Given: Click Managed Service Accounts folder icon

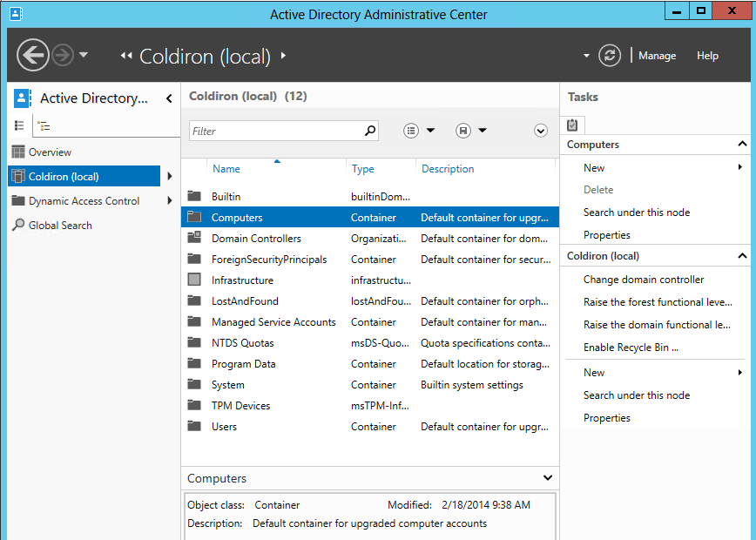Looking at the screenshot, I should [194, 321].
